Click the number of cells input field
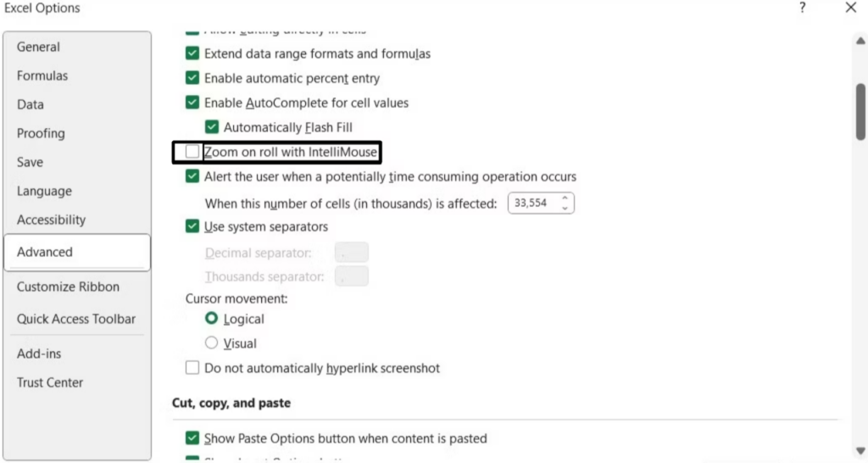The height and width of the screenshot is (463, 868). [532, 204]
